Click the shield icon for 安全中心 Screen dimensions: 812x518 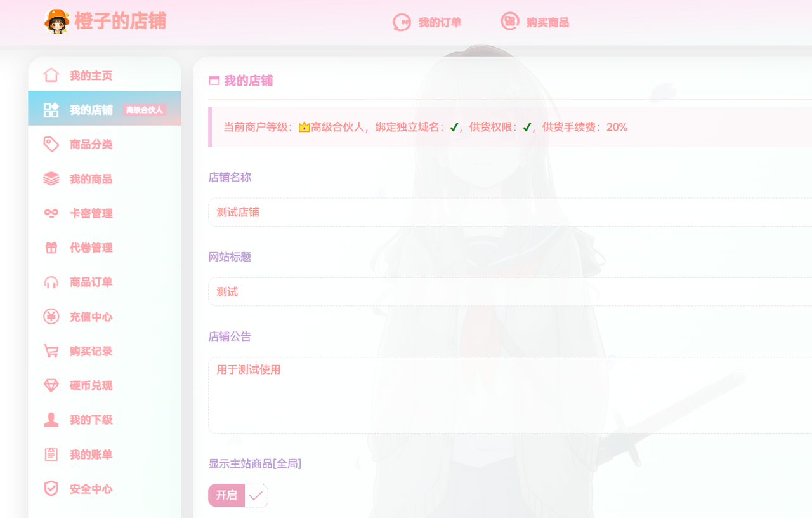click(51, 489)
